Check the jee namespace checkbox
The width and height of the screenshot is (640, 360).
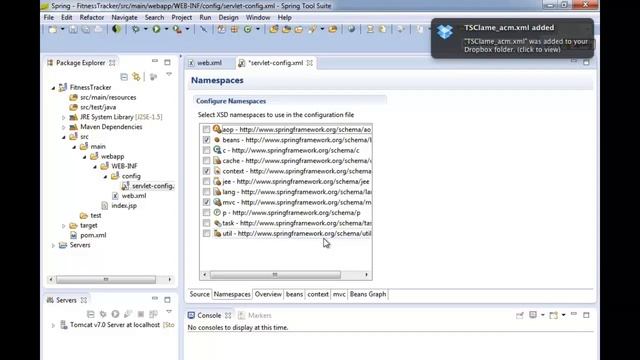(x=207, y=182)
